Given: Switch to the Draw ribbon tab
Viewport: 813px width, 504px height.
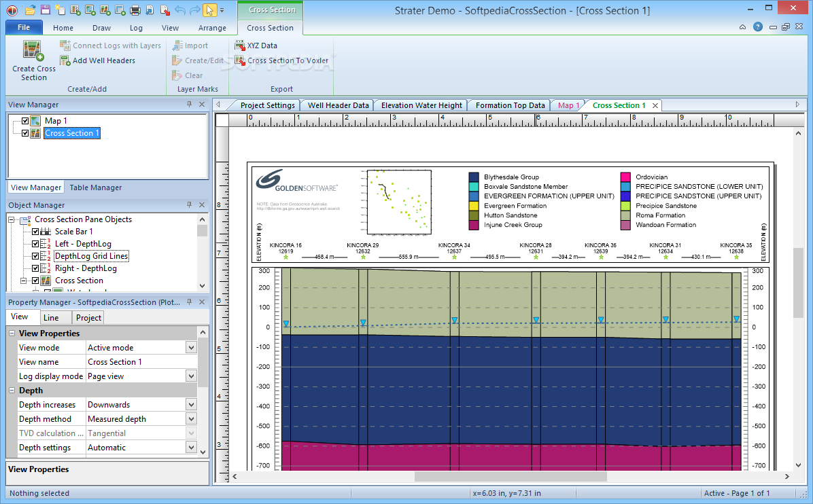Looking at the screenshot, I should (x=102, y=28).
